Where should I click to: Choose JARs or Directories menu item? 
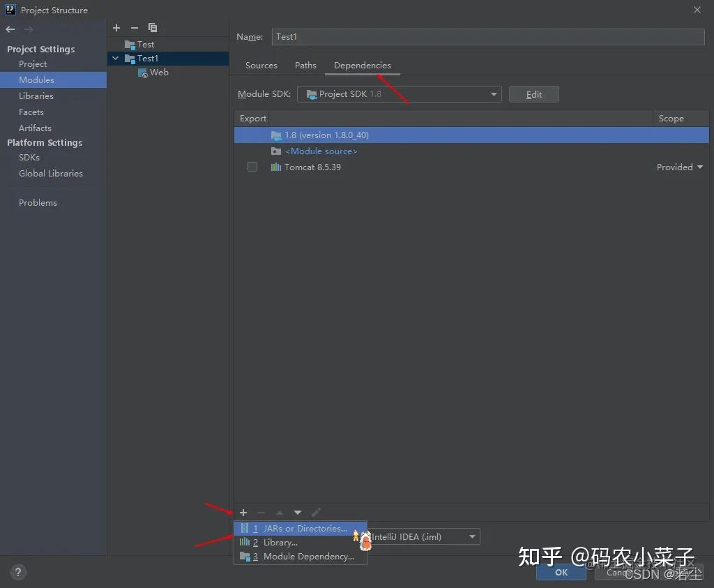pyautogui.click(x=300, y=528)
